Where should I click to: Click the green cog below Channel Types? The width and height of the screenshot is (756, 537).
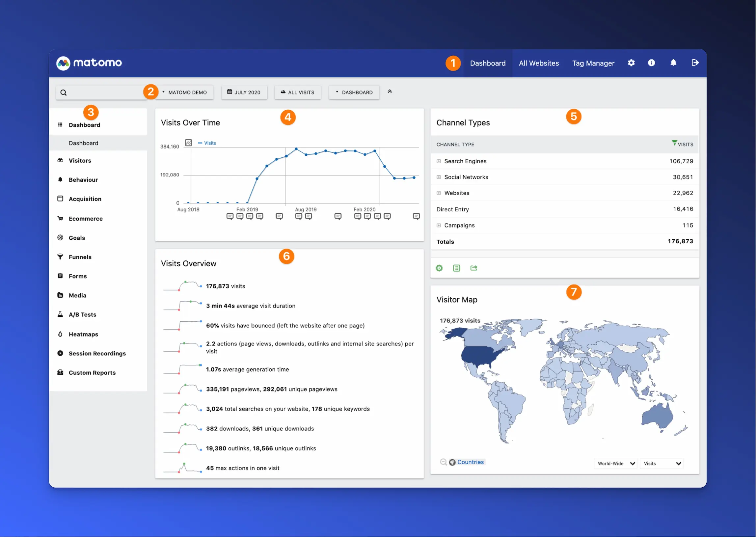point(439,268)
